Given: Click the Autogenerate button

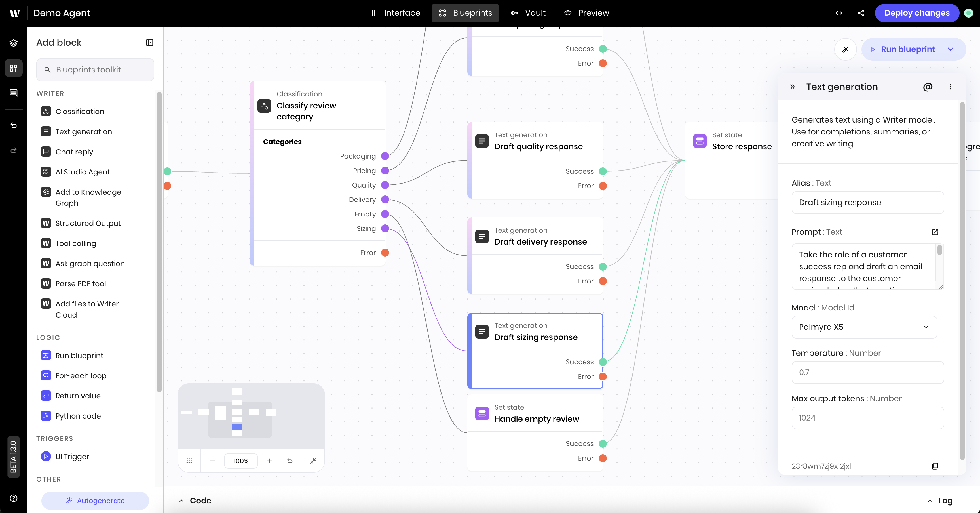Looking at the screenshot, I should (x=95, y=501).
